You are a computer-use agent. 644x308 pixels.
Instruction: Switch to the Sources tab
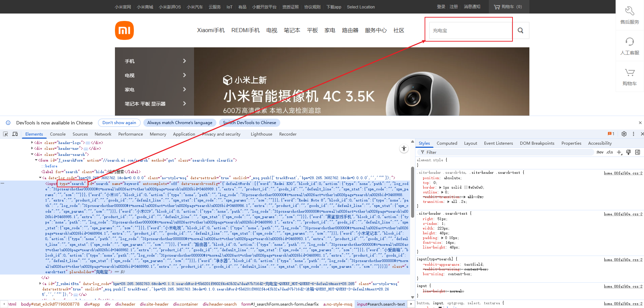(80, 134)
